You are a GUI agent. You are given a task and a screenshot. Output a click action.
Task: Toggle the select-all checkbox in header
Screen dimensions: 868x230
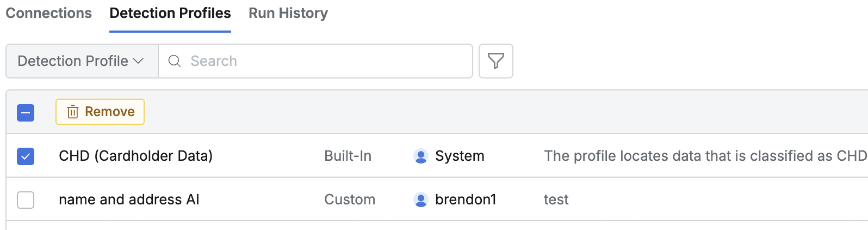tap(26, 113)
